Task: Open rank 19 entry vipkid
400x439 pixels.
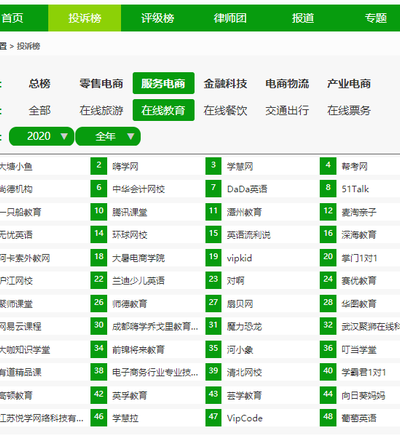Action: coord(239,258)
